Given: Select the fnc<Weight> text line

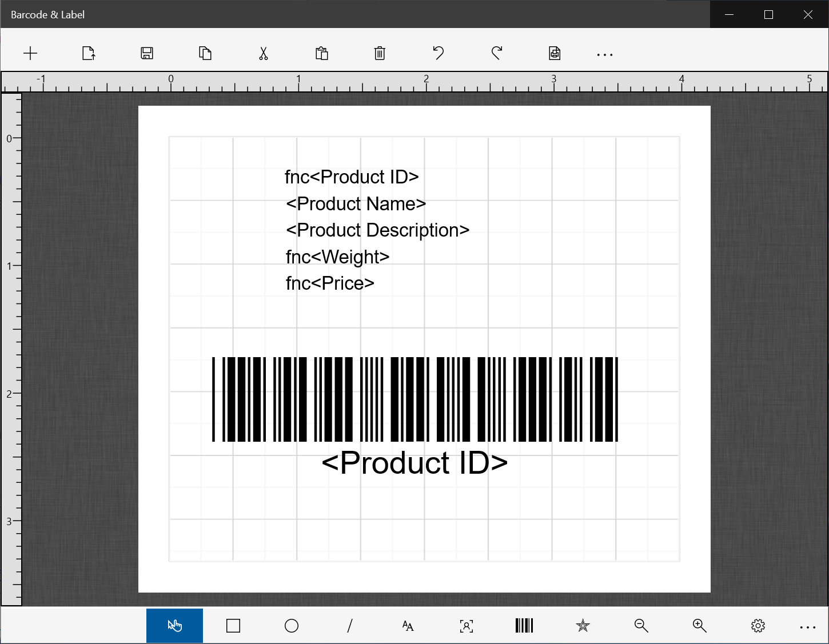Looking at the screenshot, I should (337, 257).
